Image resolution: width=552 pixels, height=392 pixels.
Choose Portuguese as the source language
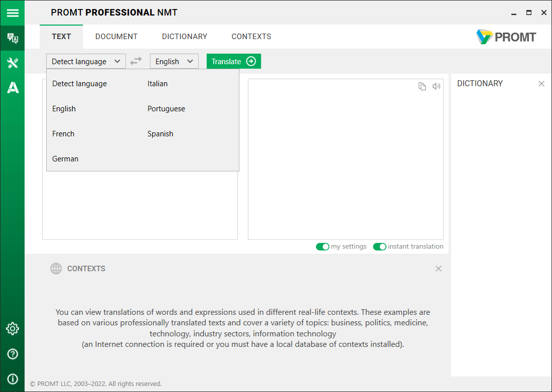tap(166, 109)
